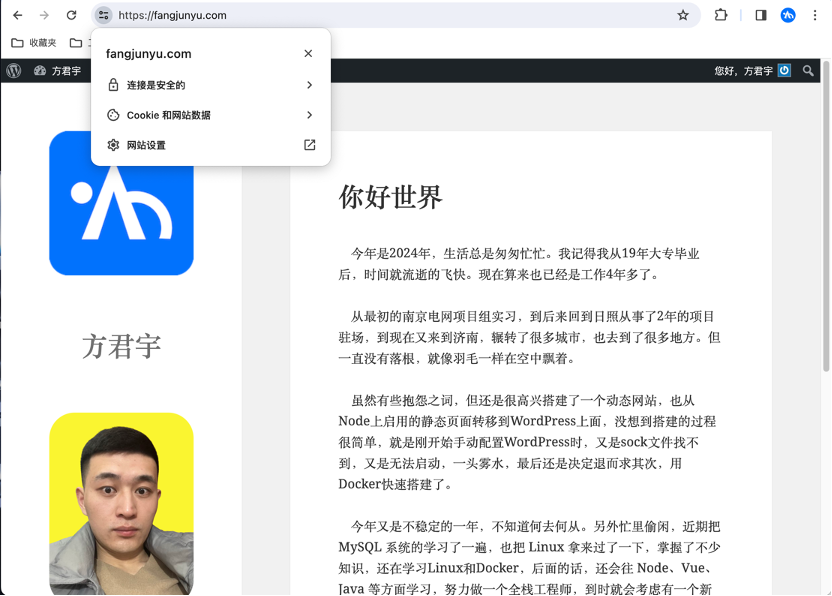Close the fangjunyu.com site info popup

[308, 54]
